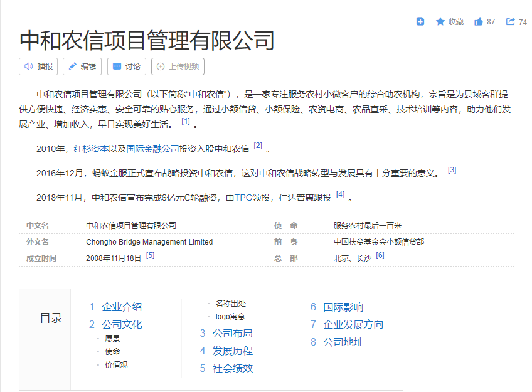The image size is (532, 392).
Task: Click Chongho Bridge Management Limited text
Action: click(149, 242)
